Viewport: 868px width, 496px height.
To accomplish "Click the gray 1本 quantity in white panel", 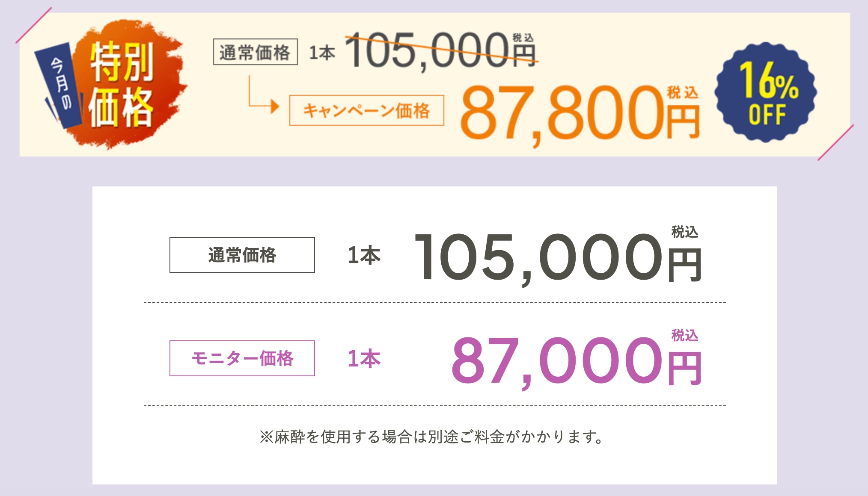I will point(364,255).
